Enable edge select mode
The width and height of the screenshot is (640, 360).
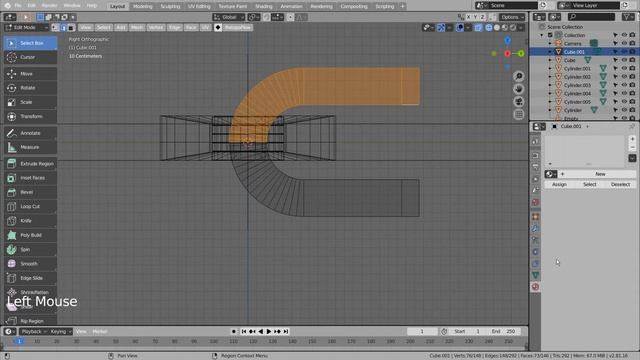63,27
